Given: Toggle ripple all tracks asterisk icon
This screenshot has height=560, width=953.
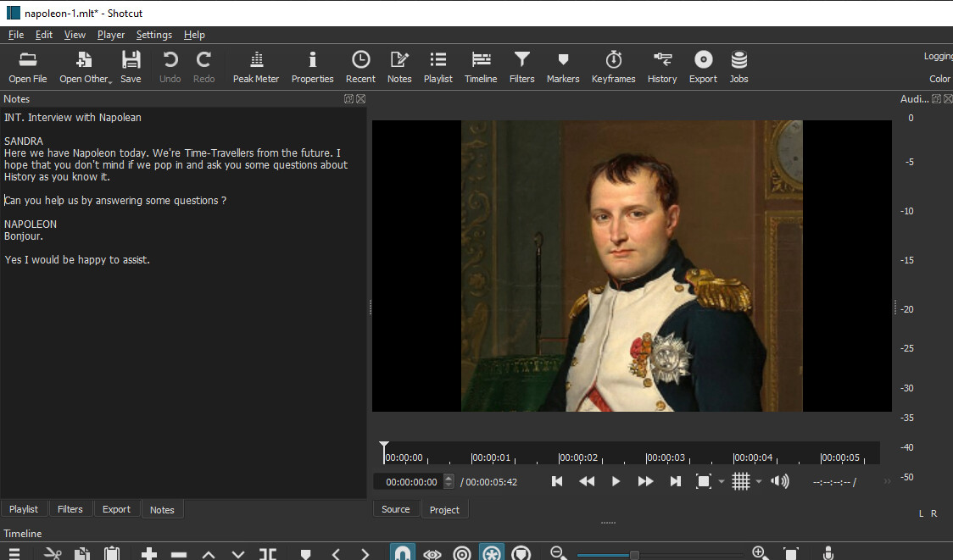Looking at the screenshot, I should coord(492,552).
